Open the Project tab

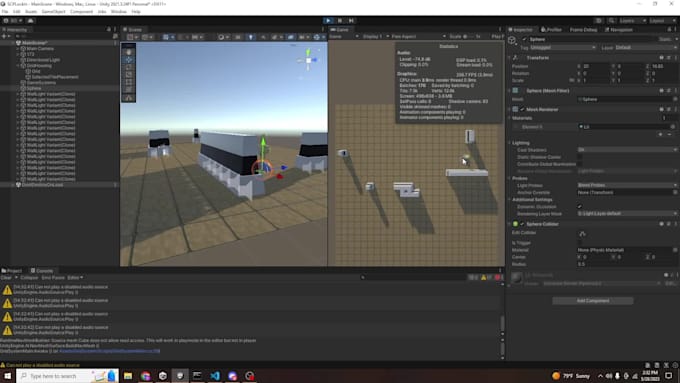point(12,271)
